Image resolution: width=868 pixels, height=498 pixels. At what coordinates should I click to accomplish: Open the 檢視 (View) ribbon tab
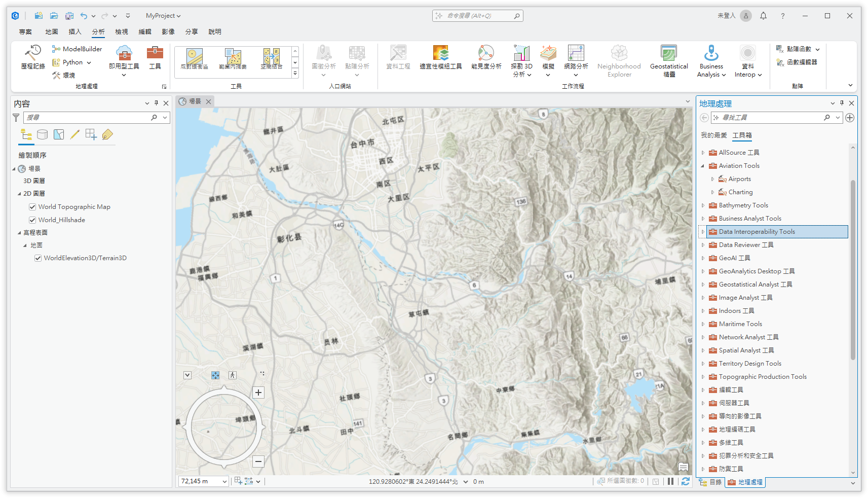(122, 32)
